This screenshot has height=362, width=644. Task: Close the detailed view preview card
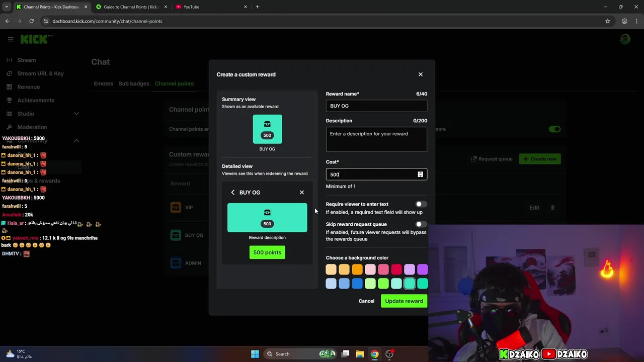click(x=302, y=193)
